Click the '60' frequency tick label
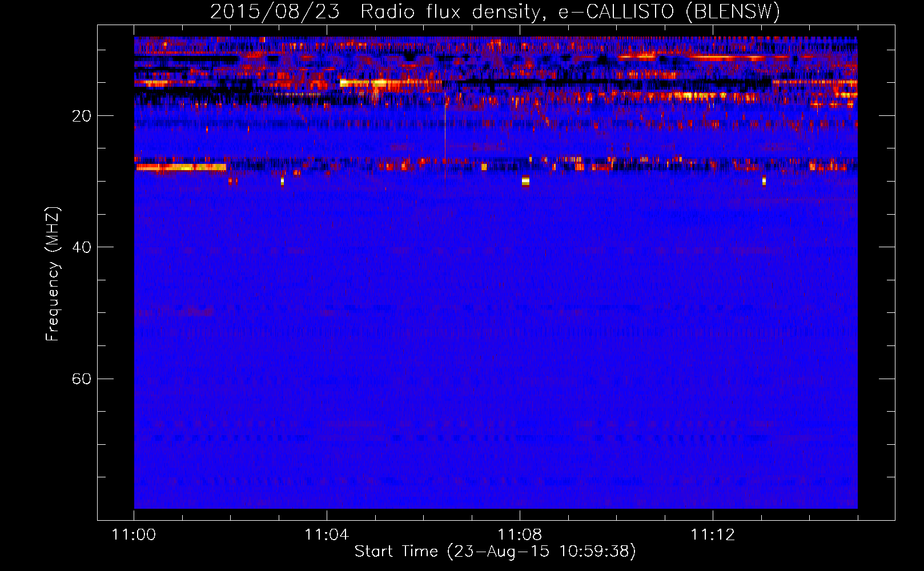The height and width of the screenshot is (571, 924). pos(82,379)
